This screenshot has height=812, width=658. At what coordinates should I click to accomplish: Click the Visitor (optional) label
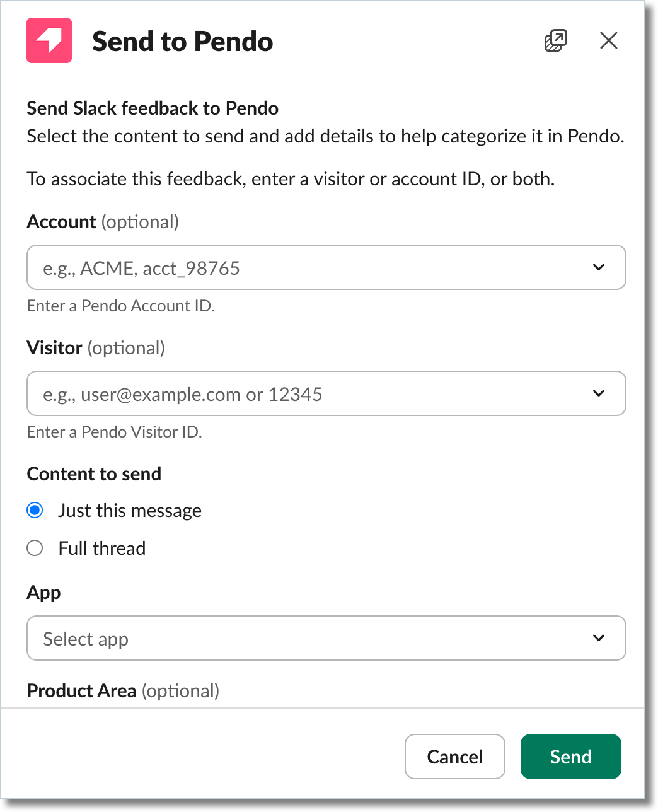[x=96, y=348]
